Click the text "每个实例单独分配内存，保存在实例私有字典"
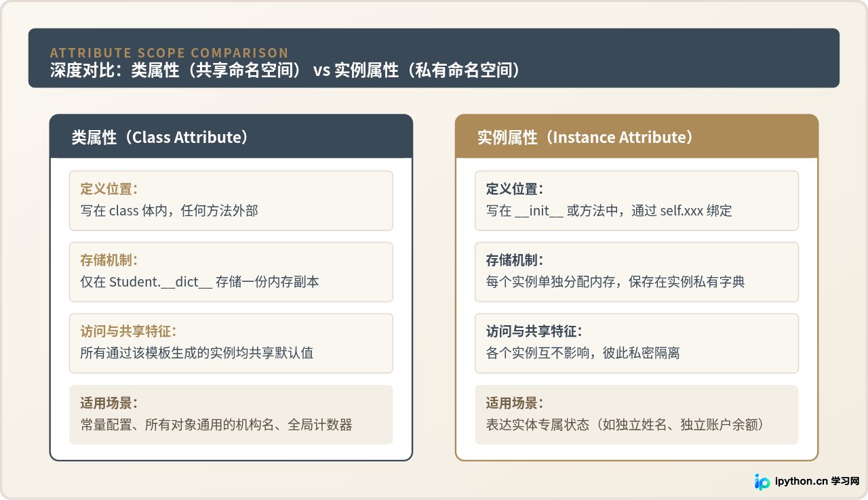 [x=615, y=282]
